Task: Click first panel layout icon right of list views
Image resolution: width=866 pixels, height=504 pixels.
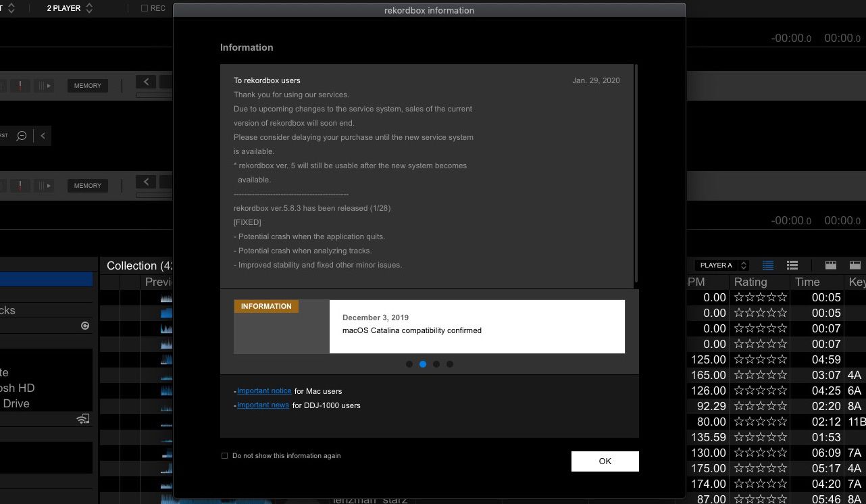Action: [x=831, y=266]
